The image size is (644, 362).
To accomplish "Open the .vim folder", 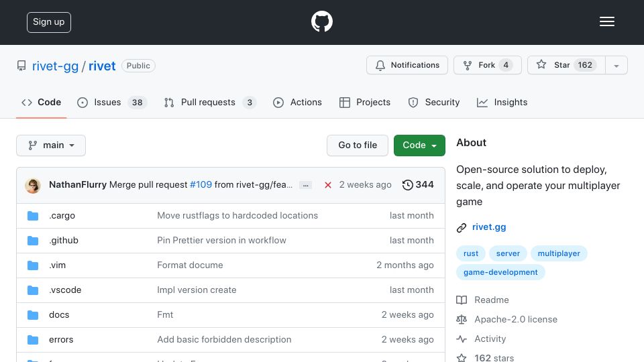I will 58,265.
